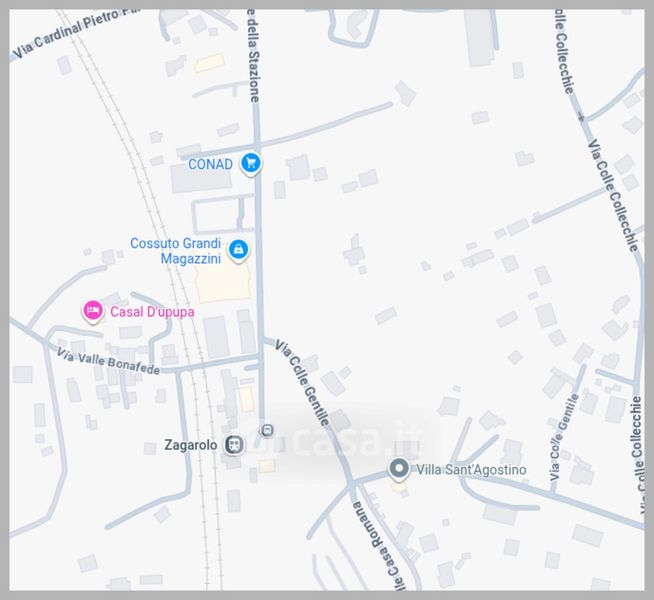
Task: Click the yellow building below Cossuto Grandi Magazzini
Action: click(224, 283)
